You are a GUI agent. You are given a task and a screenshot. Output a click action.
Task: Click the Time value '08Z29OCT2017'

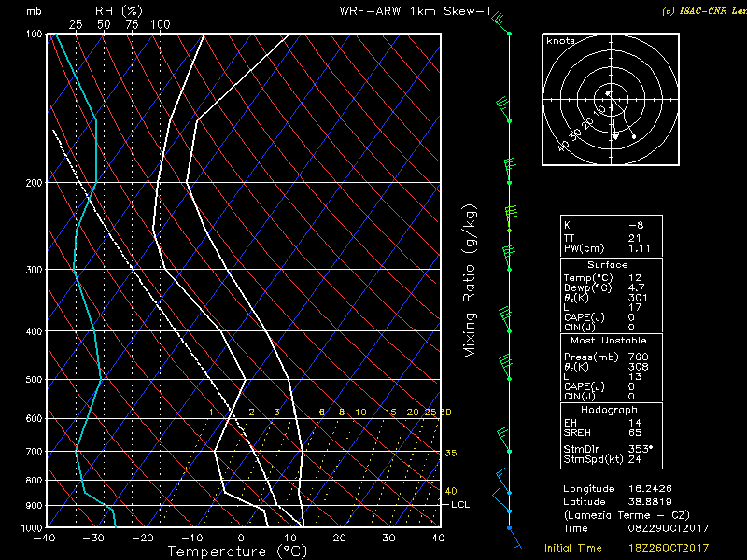(x=669, y=528)
